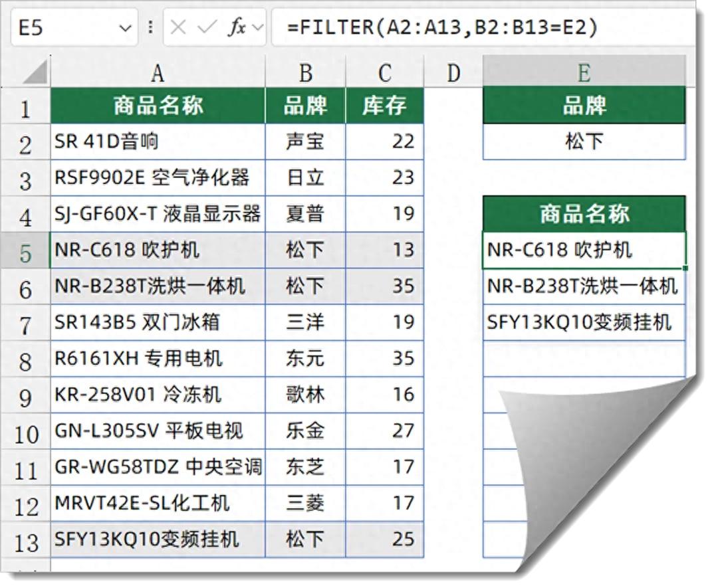Select row 12 header
This screenshot has height=588, width=712.
click(25, 504)
